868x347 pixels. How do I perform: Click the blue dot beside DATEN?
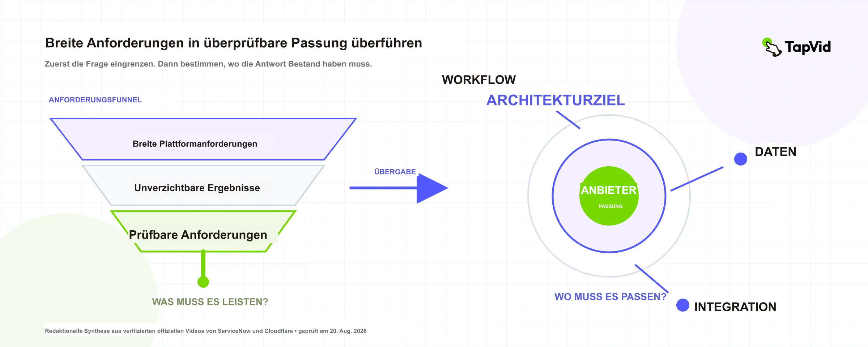(x=741, y=159)
